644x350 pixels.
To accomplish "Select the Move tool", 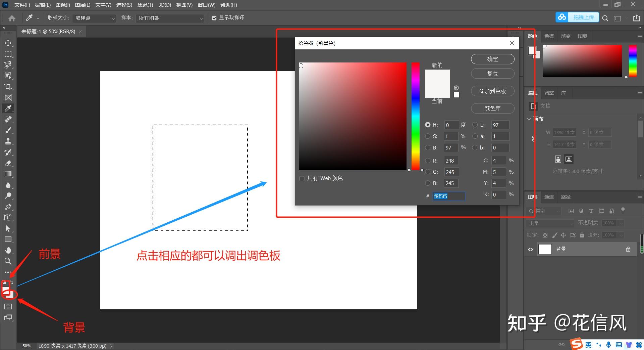I will click(x=8, y=43).
